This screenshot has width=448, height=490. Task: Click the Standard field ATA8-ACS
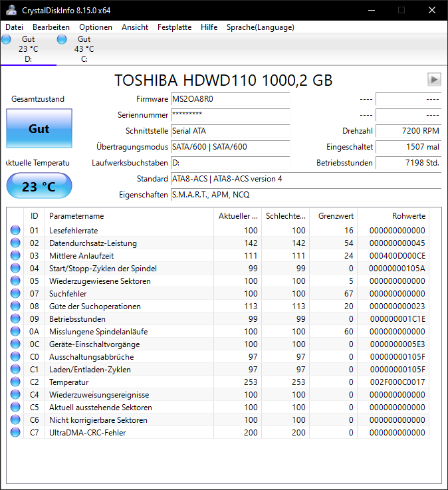pos(306,179)
